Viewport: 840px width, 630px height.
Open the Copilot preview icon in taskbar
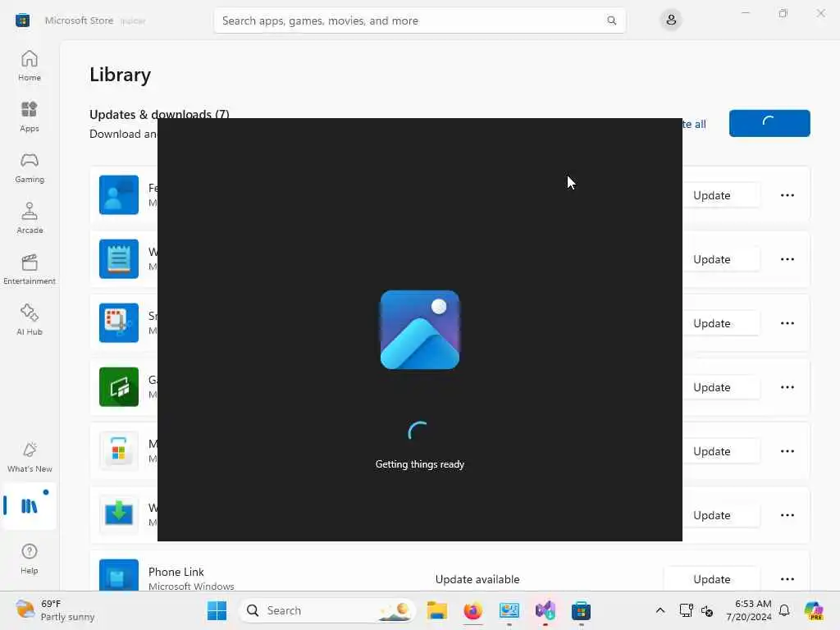[x=813, y=610]
